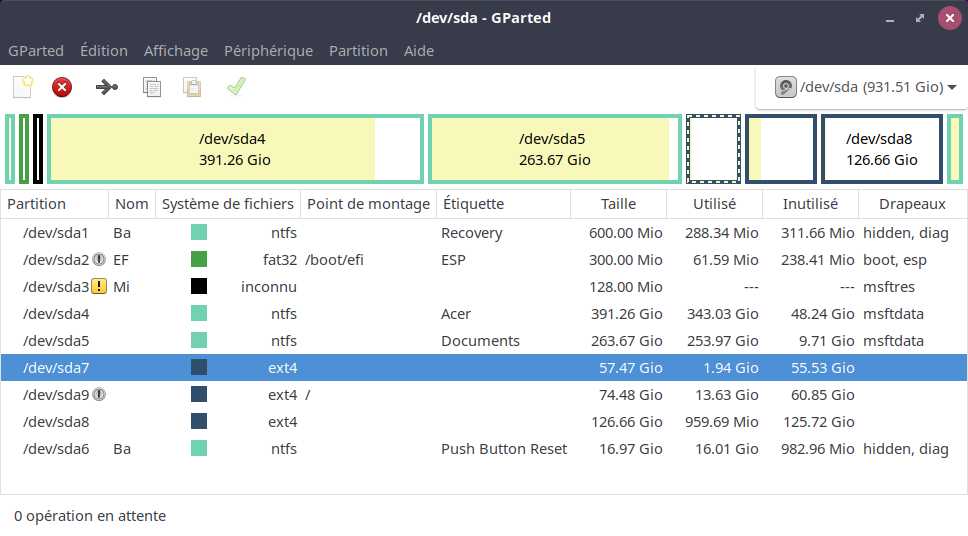This screenshot has height=536, width=968.
Task: Open the Périphérique menu
Action: 268,51
